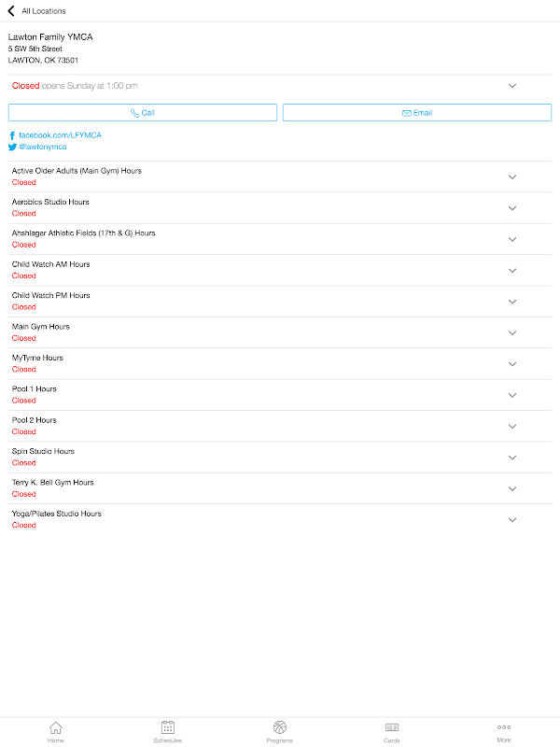
Task: Click the Terry K. Bell Gym Hours label
Action: pos(53,483)
